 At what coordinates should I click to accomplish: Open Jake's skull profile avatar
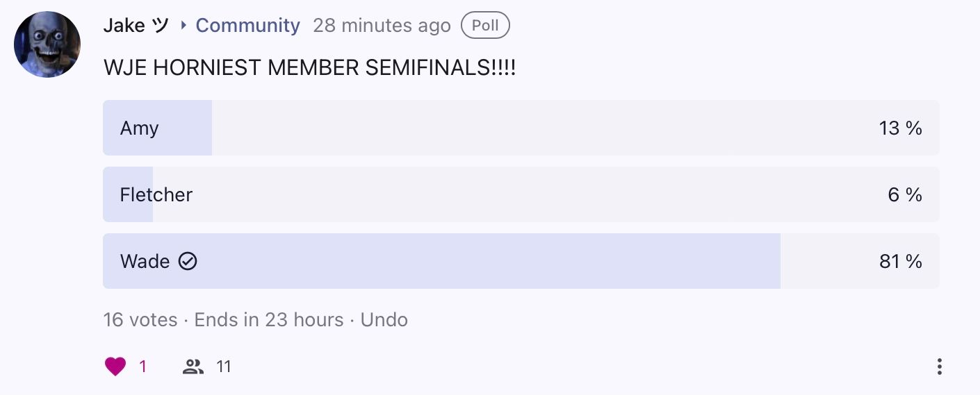(x=47, y=44)
